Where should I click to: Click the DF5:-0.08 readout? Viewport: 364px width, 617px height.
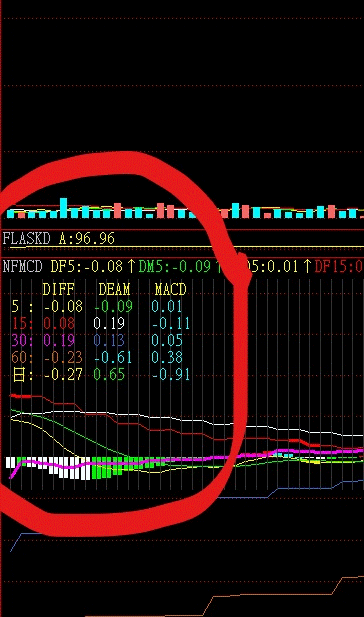tap(87, 267)
